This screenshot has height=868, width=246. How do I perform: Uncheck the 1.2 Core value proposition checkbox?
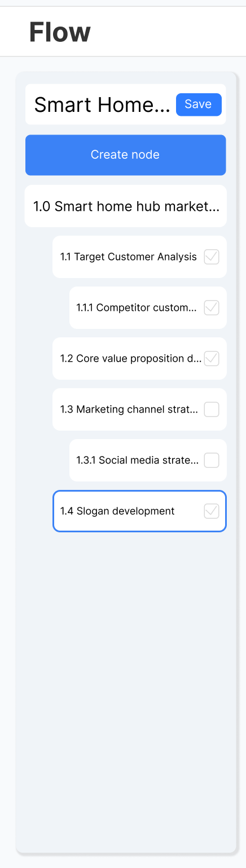212,359
